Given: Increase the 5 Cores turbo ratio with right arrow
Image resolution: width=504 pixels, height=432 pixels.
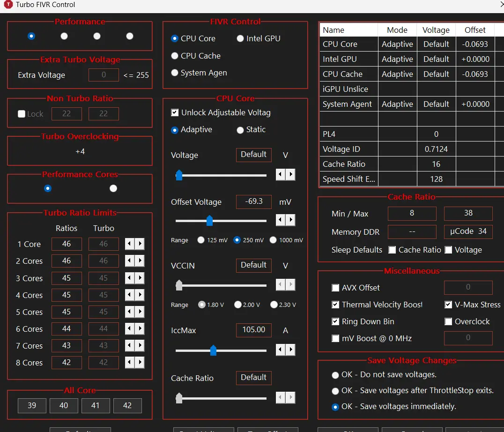Looking at the screenshot, I should tap(140, 312).
